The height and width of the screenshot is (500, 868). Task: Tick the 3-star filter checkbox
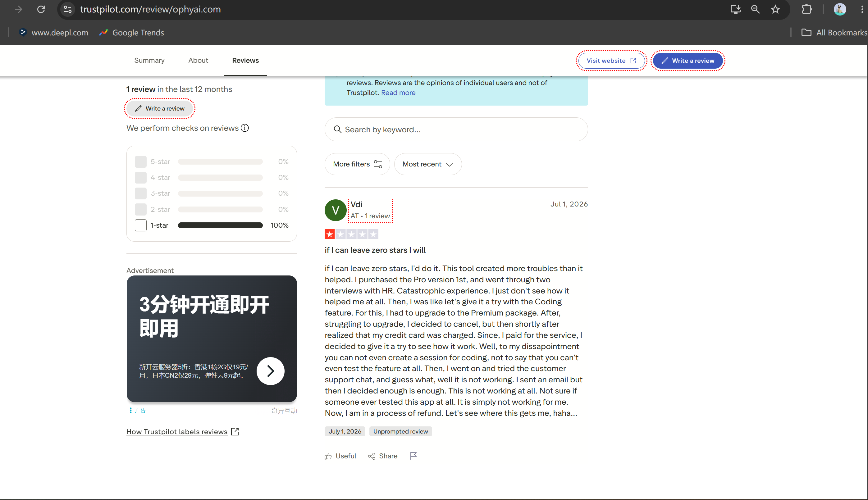pos(140,193)
